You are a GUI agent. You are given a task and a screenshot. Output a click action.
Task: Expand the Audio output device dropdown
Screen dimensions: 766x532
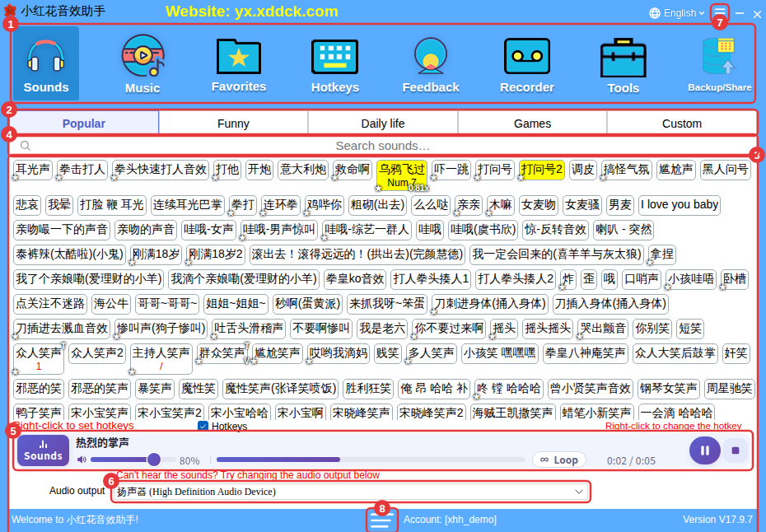point(351,492)
